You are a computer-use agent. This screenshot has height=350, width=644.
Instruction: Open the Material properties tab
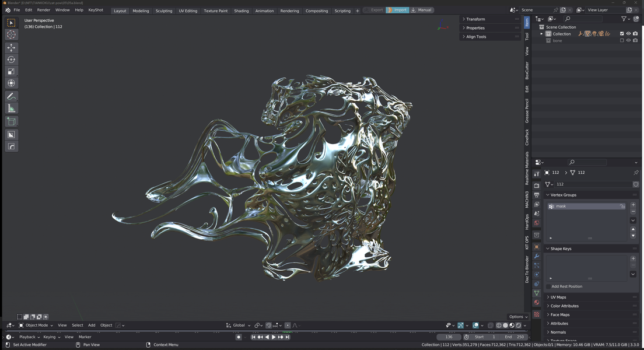pyautogui.click(x=537, y=302)
